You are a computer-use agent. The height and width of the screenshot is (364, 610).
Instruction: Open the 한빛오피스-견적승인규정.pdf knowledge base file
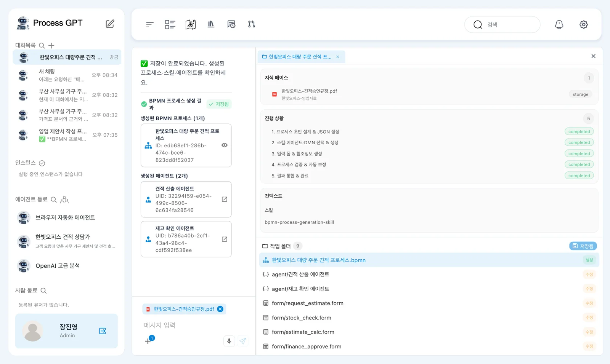pyautogui.click(x=429, y=94)
